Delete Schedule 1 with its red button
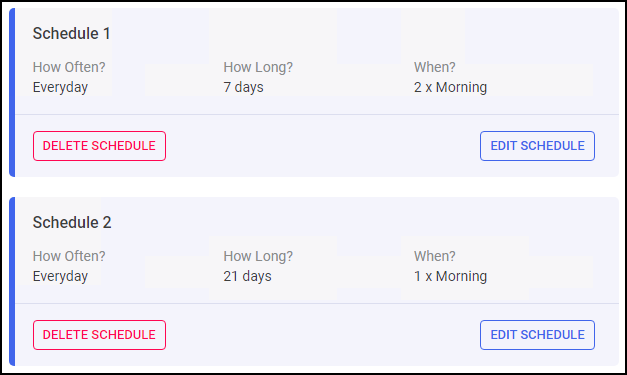 click(x=99, y=146)
